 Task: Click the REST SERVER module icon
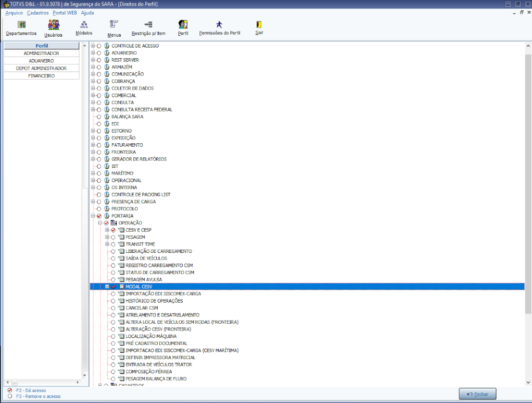click(x=106, y=60)
